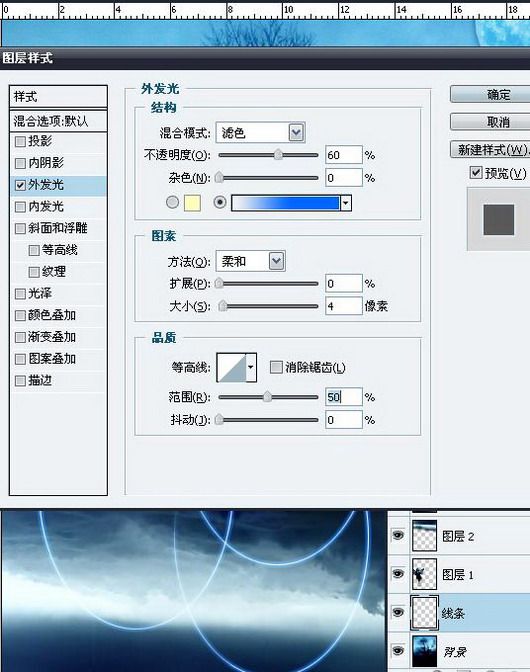The width and height of the screenshot is (530, 672).
Task: Select 混合选项:默认 blending options
Action: (58, 121)
